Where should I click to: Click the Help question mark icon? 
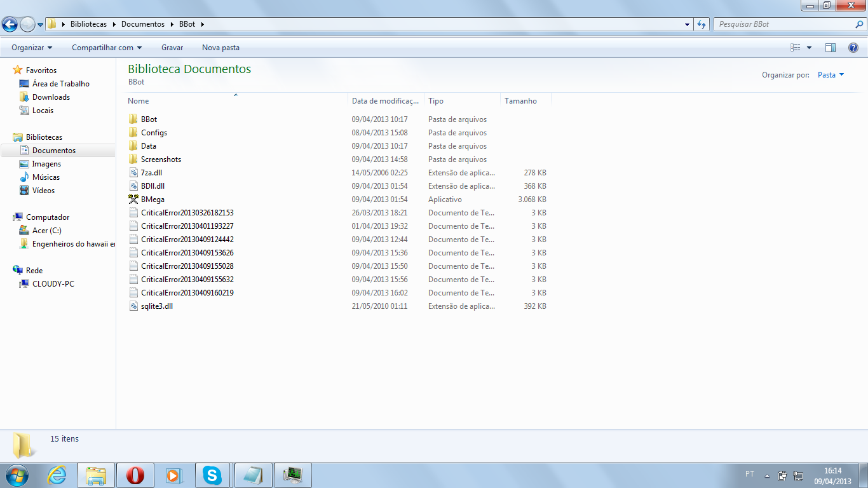853,48
